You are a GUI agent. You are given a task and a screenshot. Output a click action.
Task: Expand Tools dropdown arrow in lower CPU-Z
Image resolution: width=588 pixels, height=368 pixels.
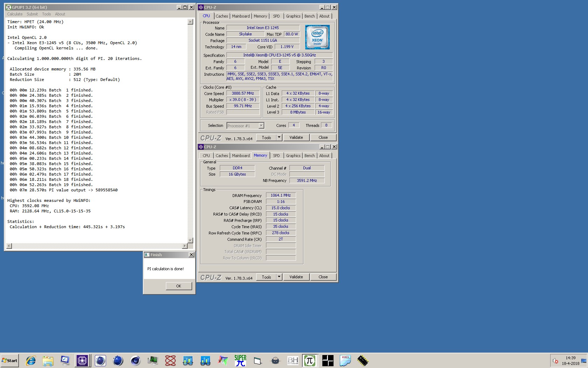(x=279, y=277)
